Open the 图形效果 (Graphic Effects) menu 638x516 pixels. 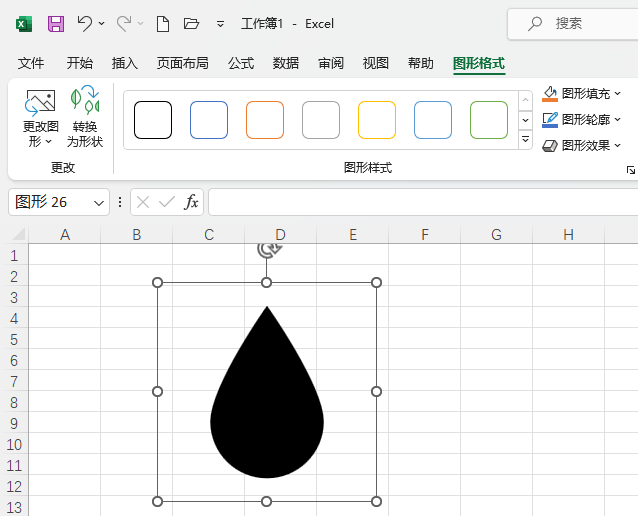click(584, 145)
